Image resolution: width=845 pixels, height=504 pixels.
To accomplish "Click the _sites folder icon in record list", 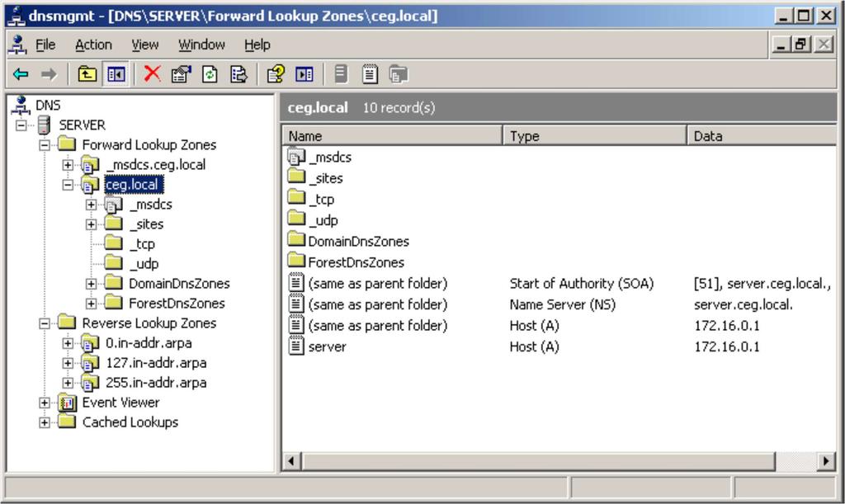I will [x=296, y=177].
